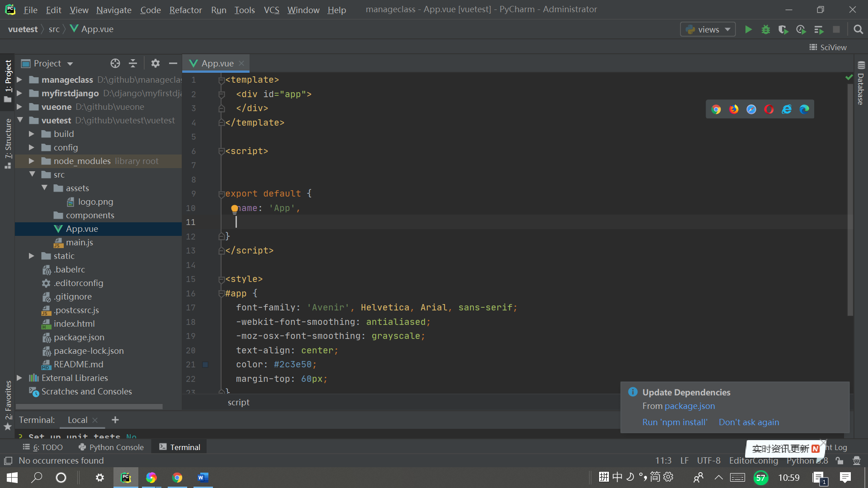Toggle the Structure tool window tab
The image size is (868, 488).
tap(8, 142)
